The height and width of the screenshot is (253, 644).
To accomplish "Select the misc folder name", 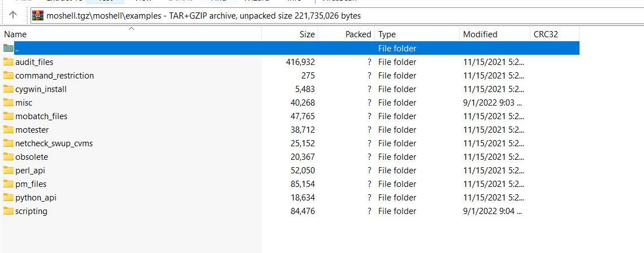I will coord(23,103).
